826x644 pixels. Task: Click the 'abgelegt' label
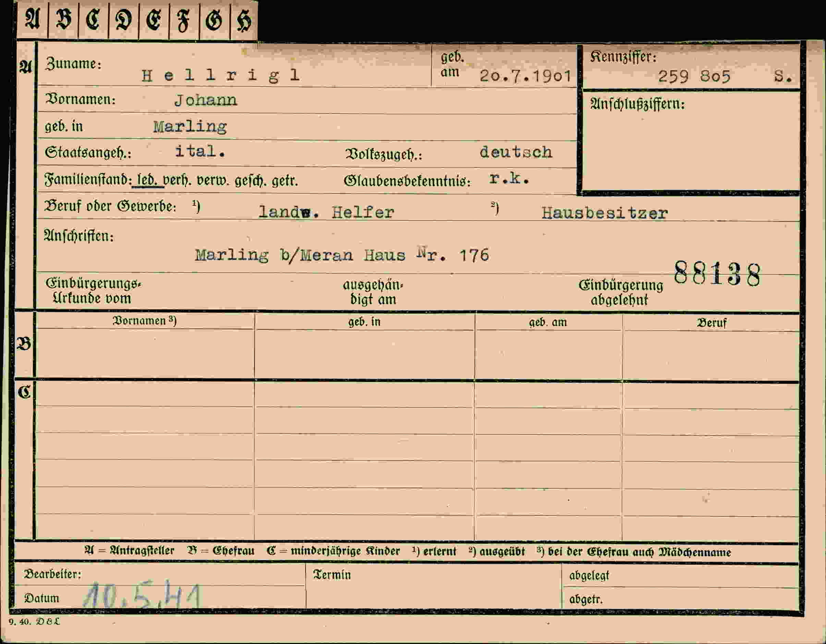589,575
